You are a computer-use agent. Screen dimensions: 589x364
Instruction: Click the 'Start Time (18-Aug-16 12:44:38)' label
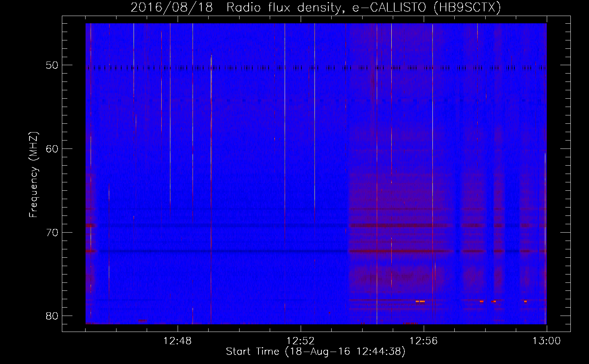tap(316, 352)
